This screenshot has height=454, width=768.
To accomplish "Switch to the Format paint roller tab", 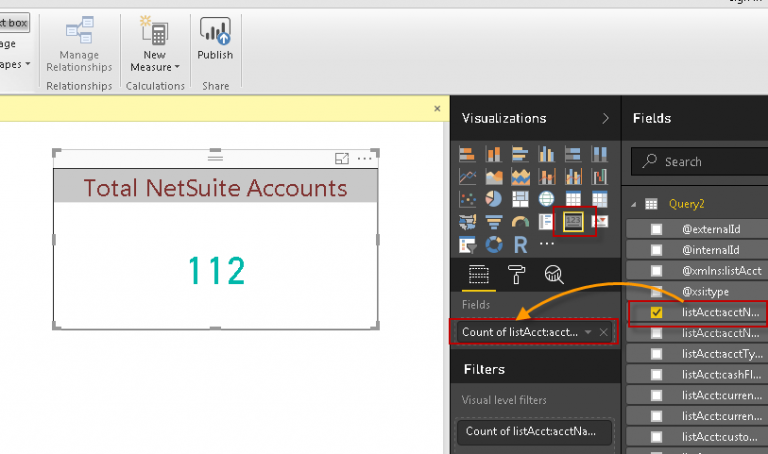I will [516, 275].
